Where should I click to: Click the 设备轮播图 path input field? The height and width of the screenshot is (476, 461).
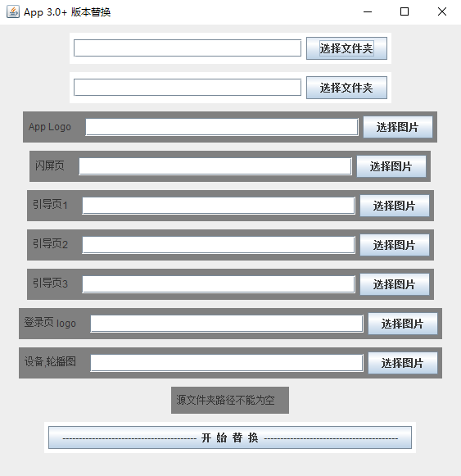click(x=227, y=363)
